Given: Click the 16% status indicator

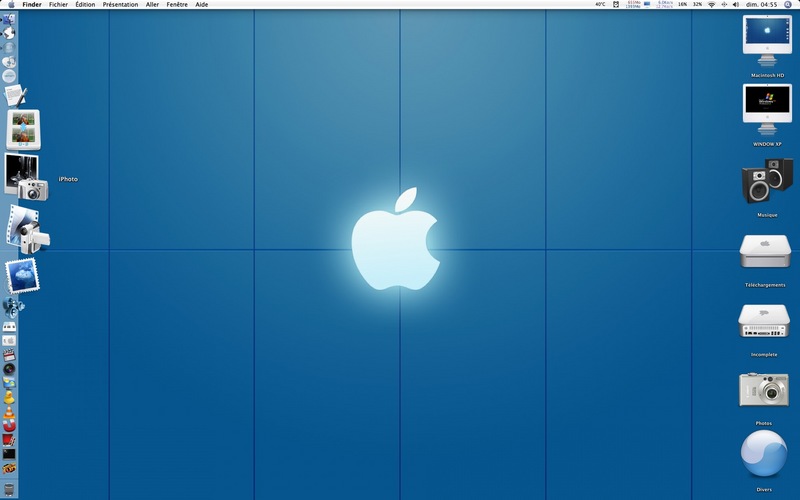Looking at the screenshot, I should [682, 4].
